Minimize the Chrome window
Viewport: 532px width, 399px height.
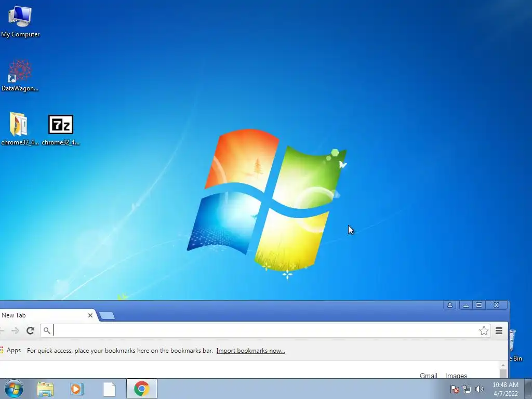coord(466,305)
